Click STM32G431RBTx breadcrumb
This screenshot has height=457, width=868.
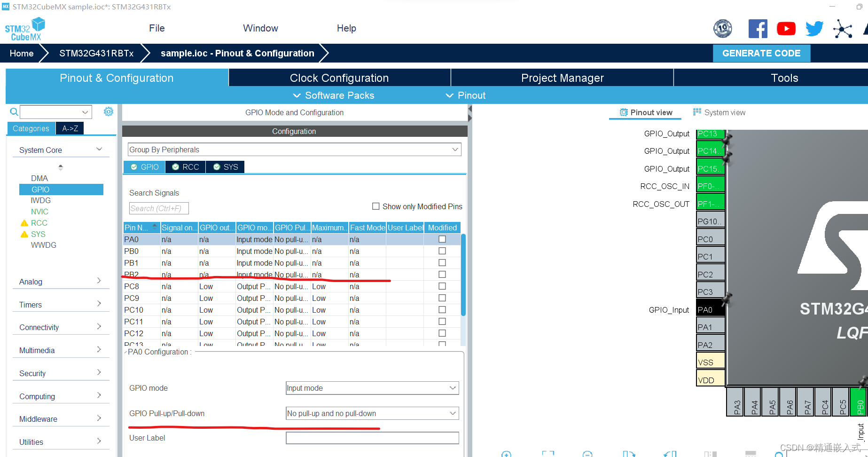pyautogui.click(x=96, y=53)
